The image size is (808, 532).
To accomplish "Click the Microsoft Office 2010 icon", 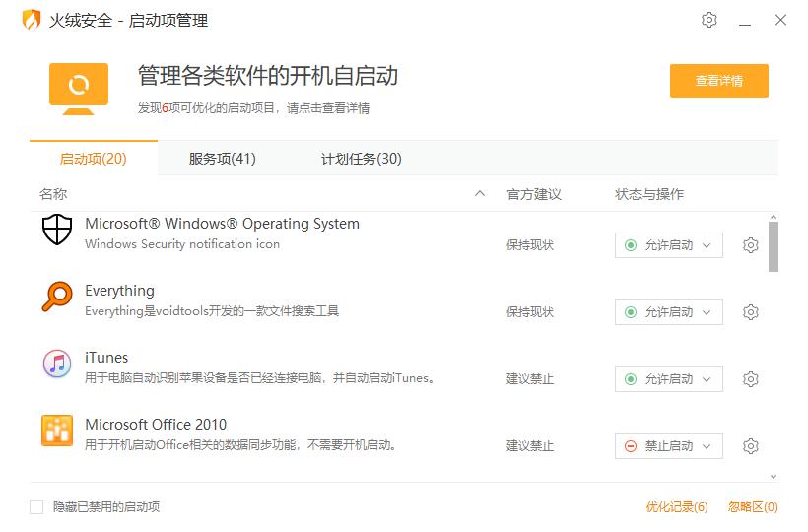I will (57, 431).
